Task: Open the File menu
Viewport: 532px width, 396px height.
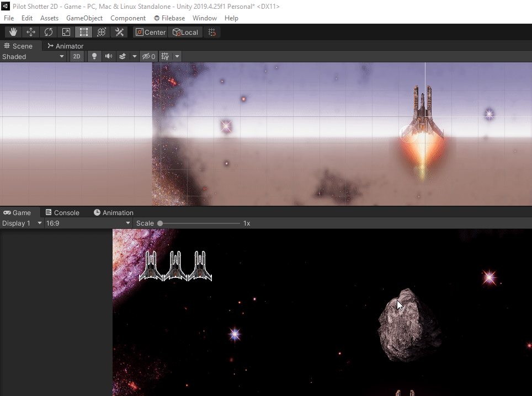Action: (9, 18)
